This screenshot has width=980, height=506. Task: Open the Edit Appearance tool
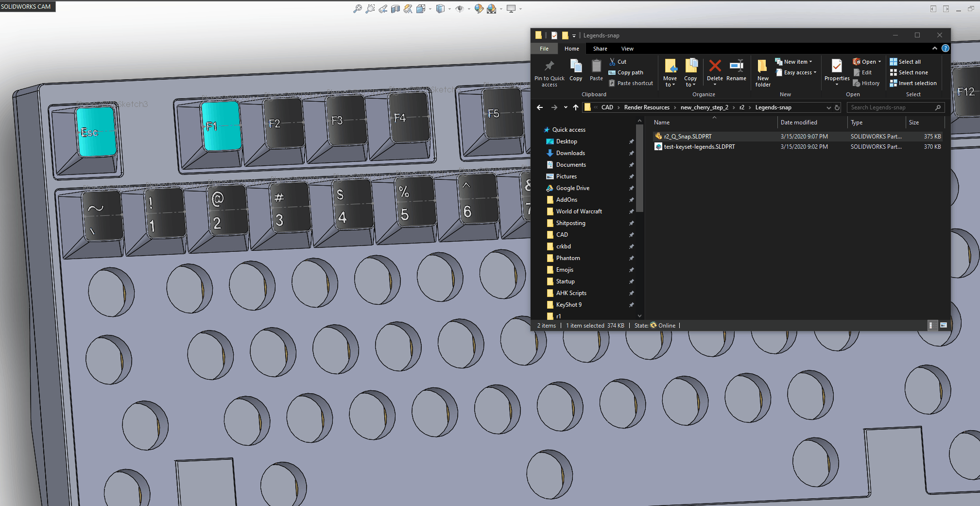point(479,9)
